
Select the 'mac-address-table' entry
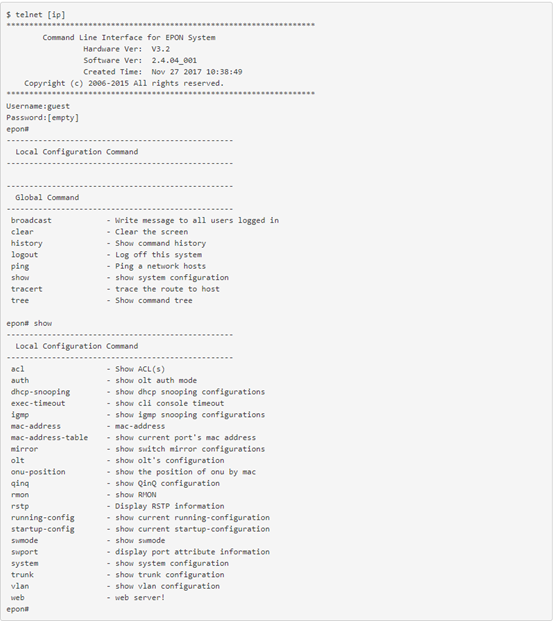click(49, 438)
